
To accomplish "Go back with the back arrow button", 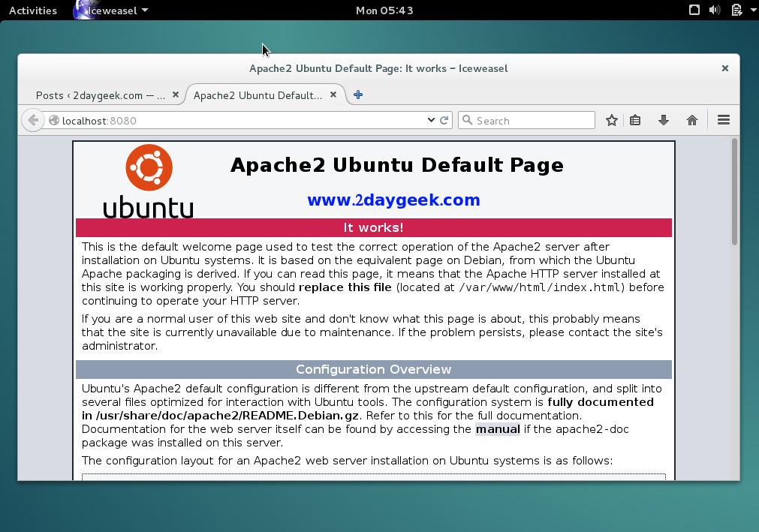I will click(33, 120).
